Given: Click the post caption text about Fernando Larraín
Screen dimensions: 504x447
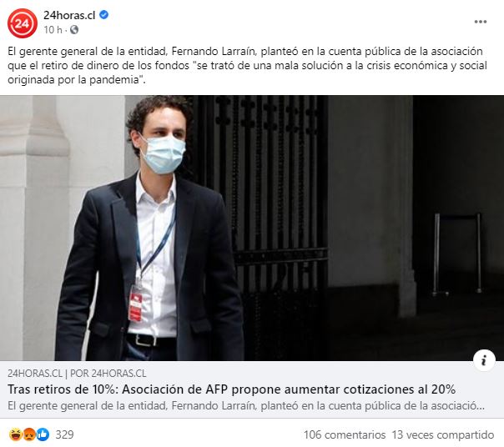Looking at the screenshot, I should point(248,66).
